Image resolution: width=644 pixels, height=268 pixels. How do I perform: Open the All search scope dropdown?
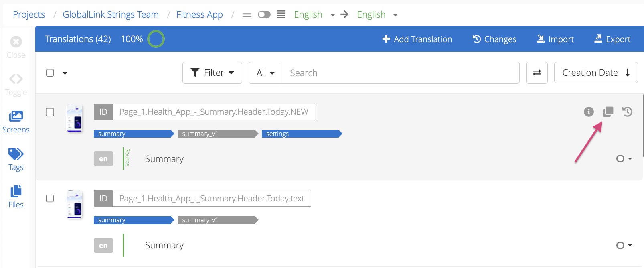(265, 73)
